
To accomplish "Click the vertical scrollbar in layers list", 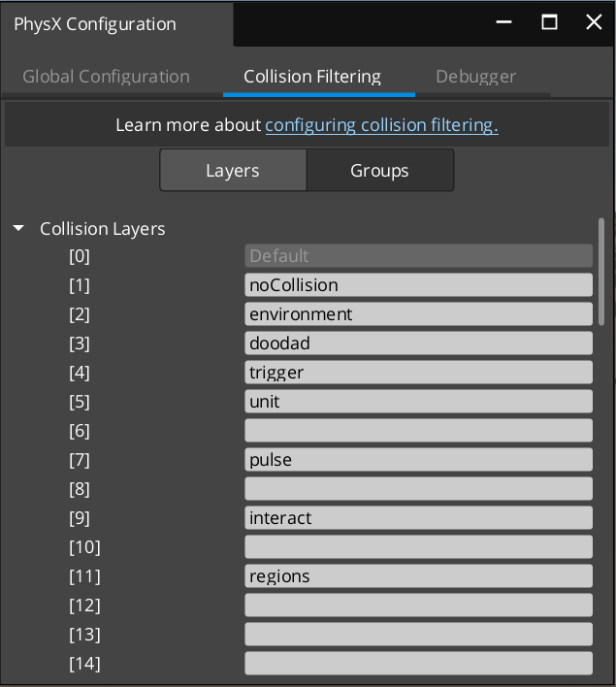I will pyautogui.click(x=601, y=272).
